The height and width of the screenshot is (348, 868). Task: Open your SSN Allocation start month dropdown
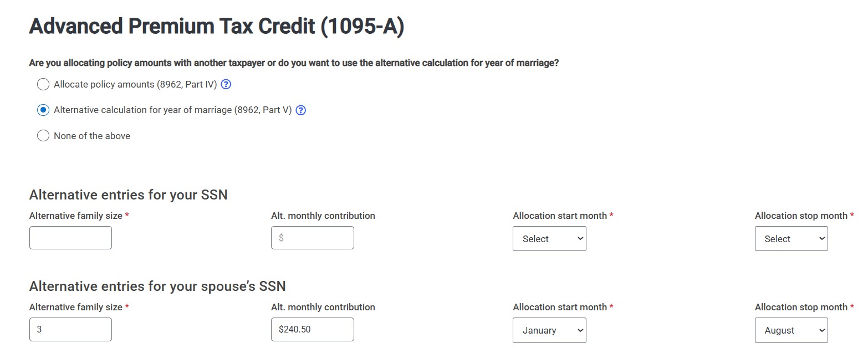tap(549, 239)
